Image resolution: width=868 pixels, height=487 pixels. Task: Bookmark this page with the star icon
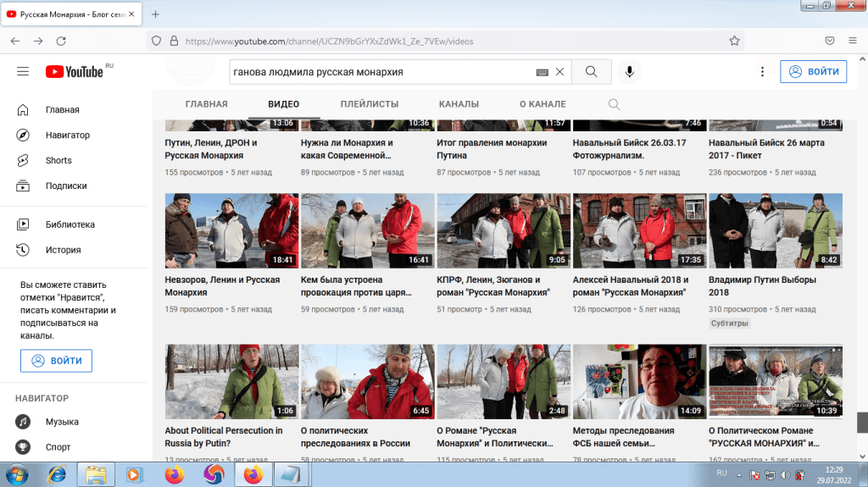[x=735, y=40]
